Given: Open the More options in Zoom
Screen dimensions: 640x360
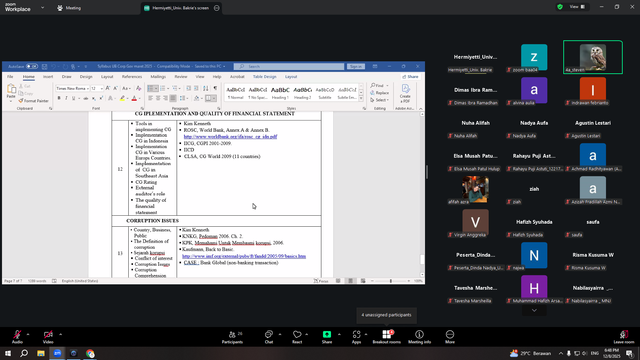Looking at the screenshot, I should [450, 337].
